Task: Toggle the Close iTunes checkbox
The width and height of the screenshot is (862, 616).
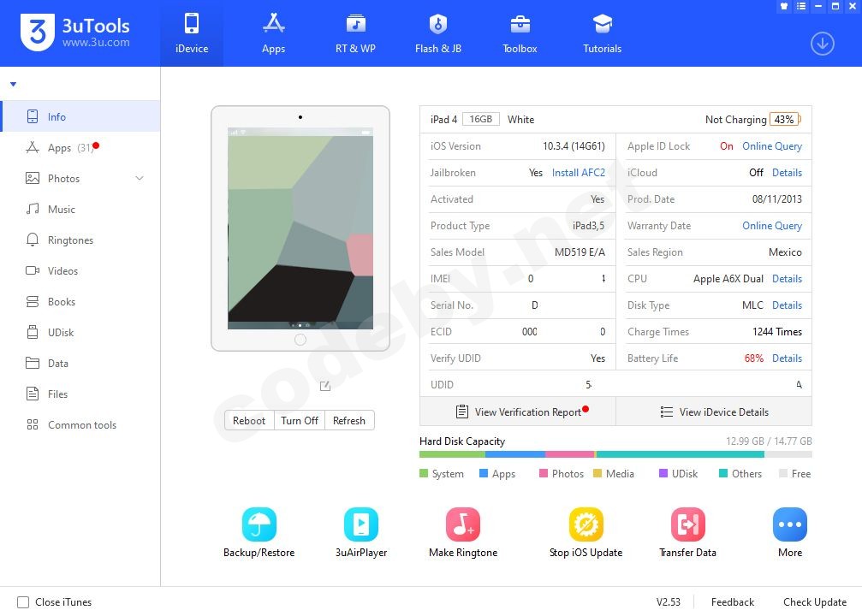Action: click(x=23, y=602)
